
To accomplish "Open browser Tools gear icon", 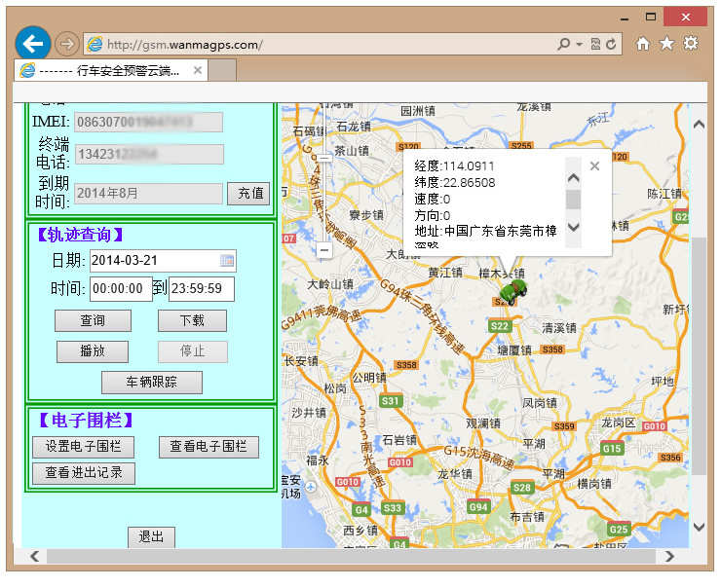I will (x=691, y=44).
